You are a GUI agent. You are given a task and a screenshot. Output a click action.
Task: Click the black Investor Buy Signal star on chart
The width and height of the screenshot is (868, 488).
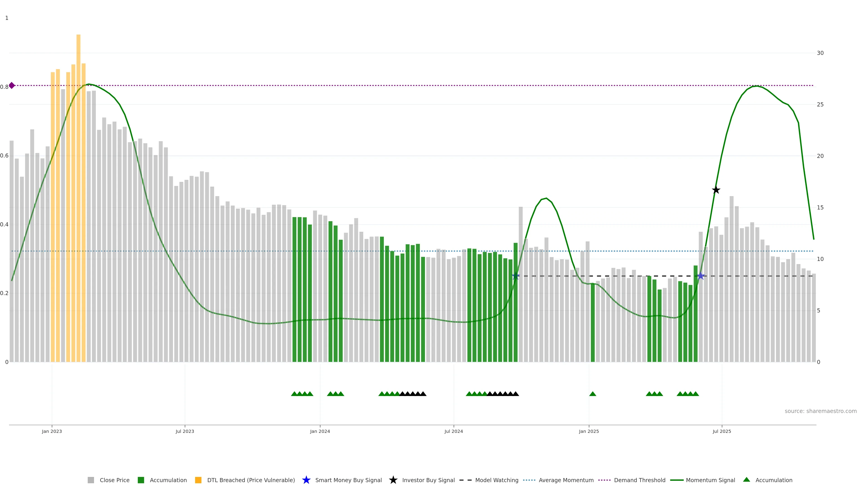716,190
